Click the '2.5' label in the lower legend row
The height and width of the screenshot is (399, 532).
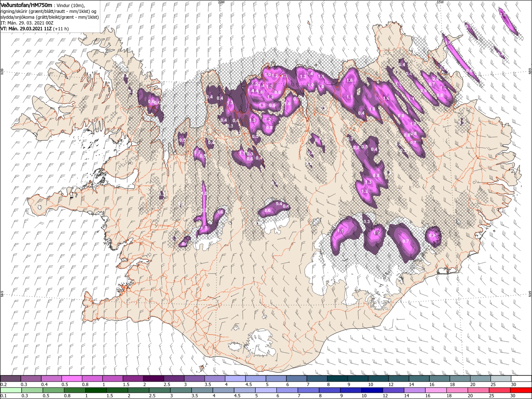tap(152, 396)
